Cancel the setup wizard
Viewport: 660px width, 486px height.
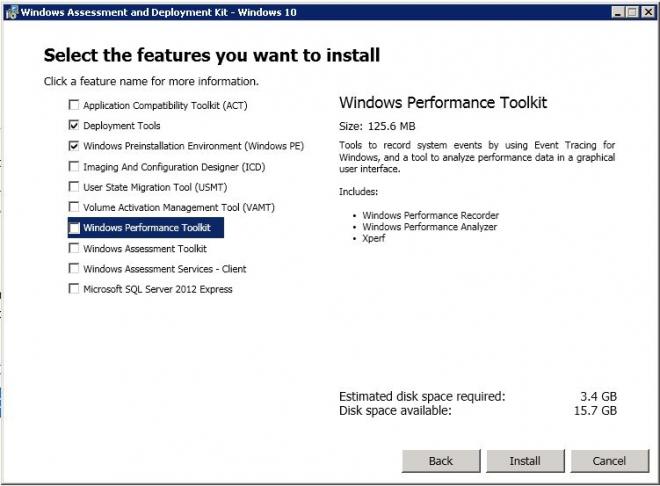(609, 461)
